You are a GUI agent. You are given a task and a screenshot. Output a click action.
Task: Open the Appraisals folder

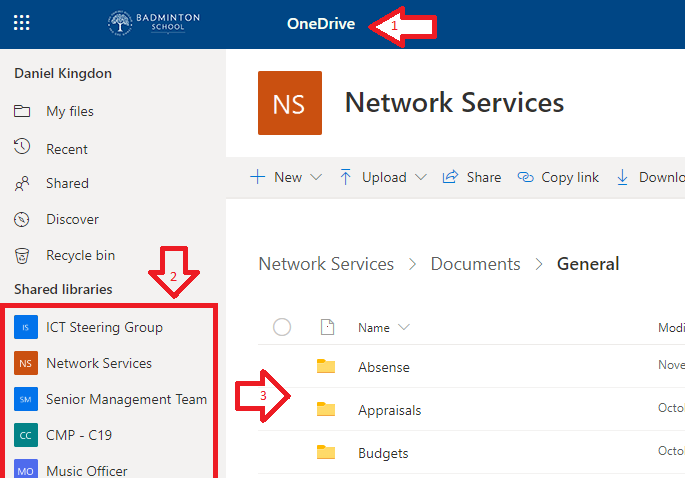click(x=389, y=410)
